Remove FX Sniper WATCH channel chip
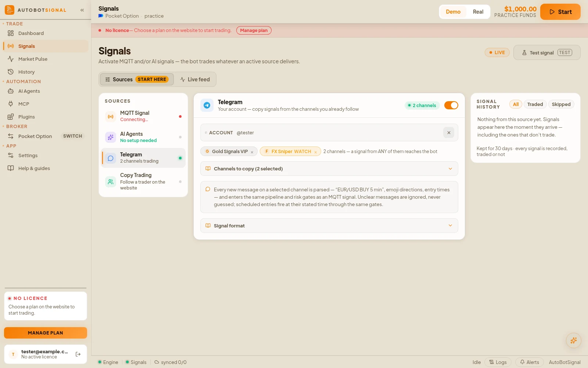Screen dimensions: 588x368 pyautogui.click(x=316, y=152)
